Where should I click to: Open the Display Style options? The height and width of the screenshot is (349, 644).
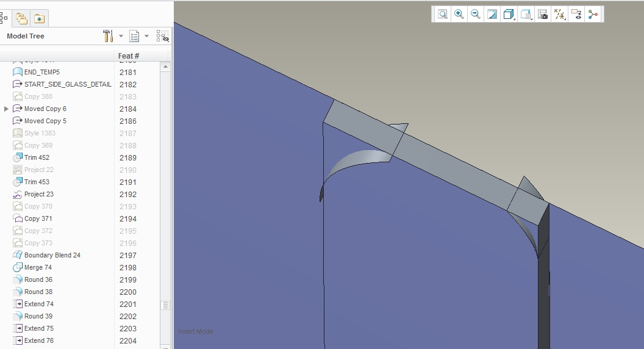(509, 15)
